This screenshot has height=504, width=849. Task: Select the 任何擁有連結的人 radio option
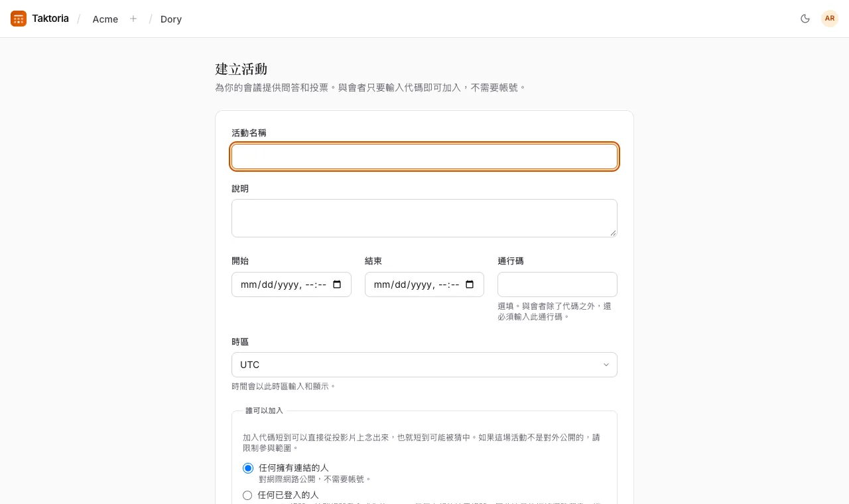248,468
